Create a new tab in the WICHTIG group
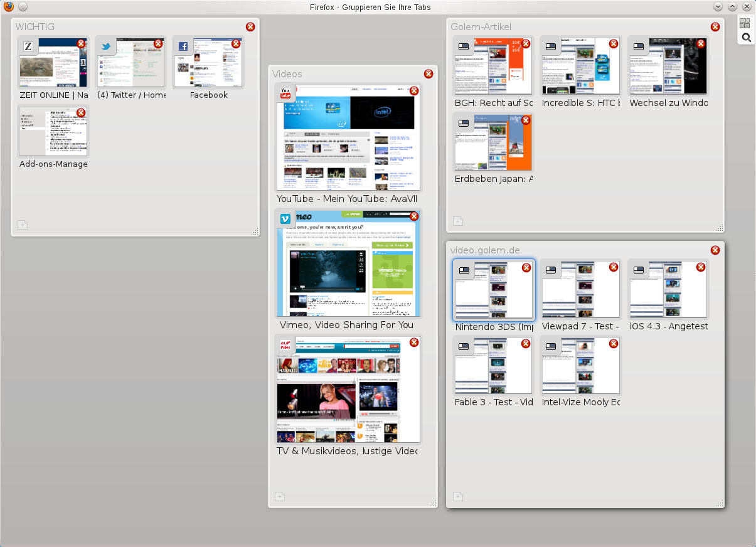Image resolution: width=756 pixels, height=547 pixels. [23, 225]
